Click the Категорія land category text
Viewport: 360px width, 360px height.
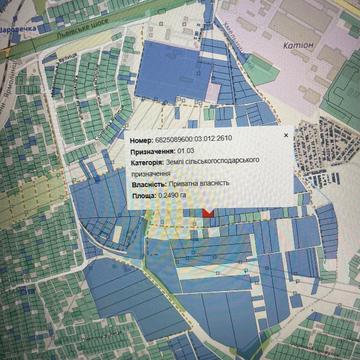coord(195,167)
